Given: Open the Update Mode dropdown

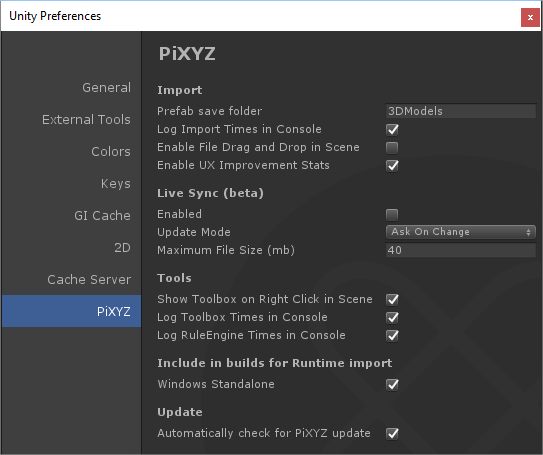Looking at the screenshot, I should (461, 232).
